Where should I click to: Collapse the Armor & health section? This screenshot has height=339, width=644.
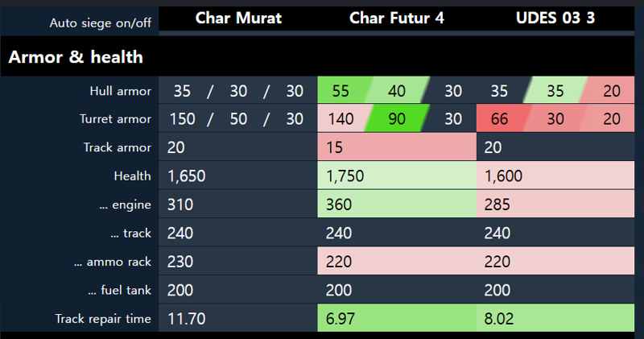point(76,57)
